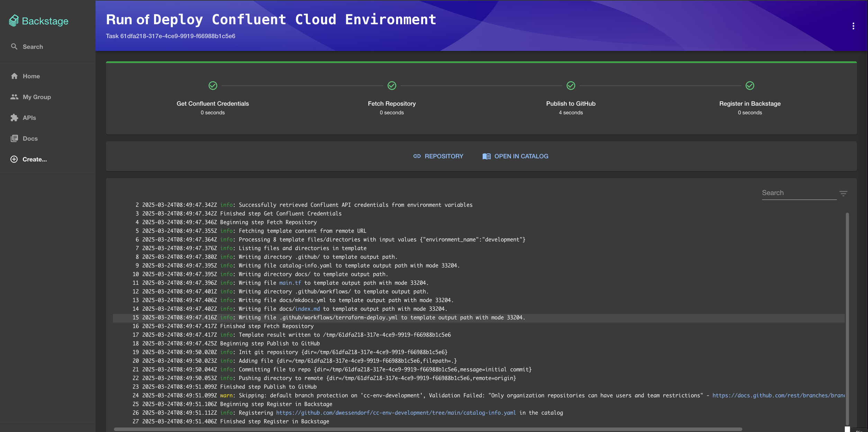Click the Register in Backstage check icon
The height and width of the screenshot is (432, 868).
(x=750, y=86)
